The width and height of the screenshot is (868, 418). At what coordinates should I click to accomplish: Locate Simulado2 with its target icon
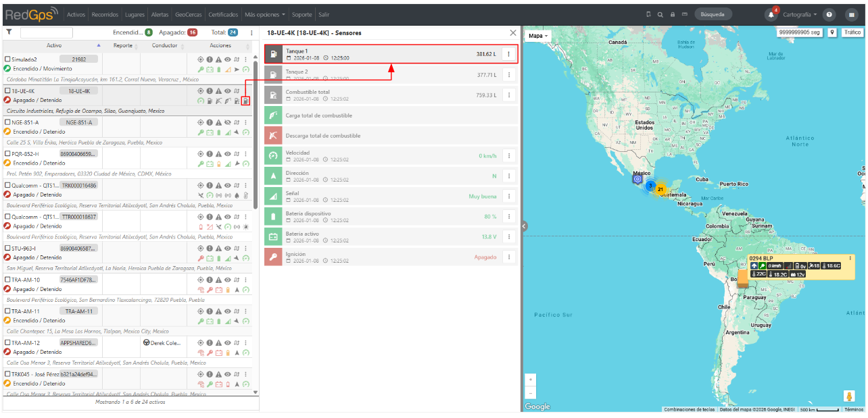(x=201, y=59)
